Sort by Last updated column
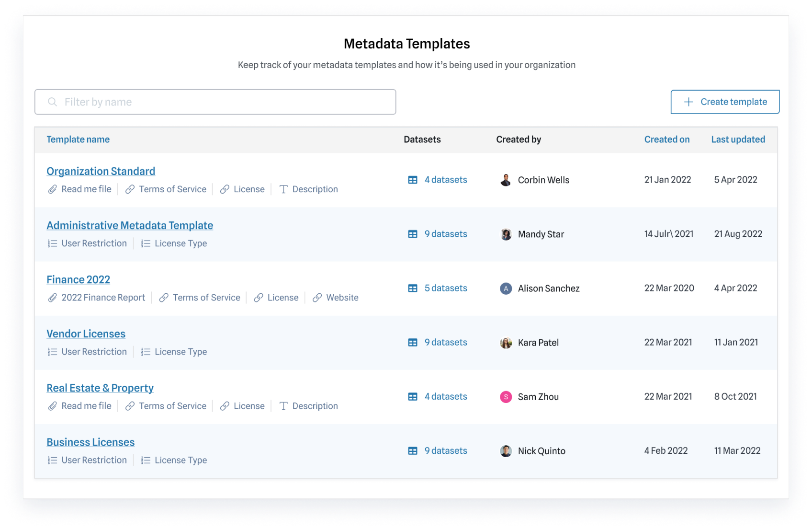This screenshot has height=530, width=812. point(738,139)
